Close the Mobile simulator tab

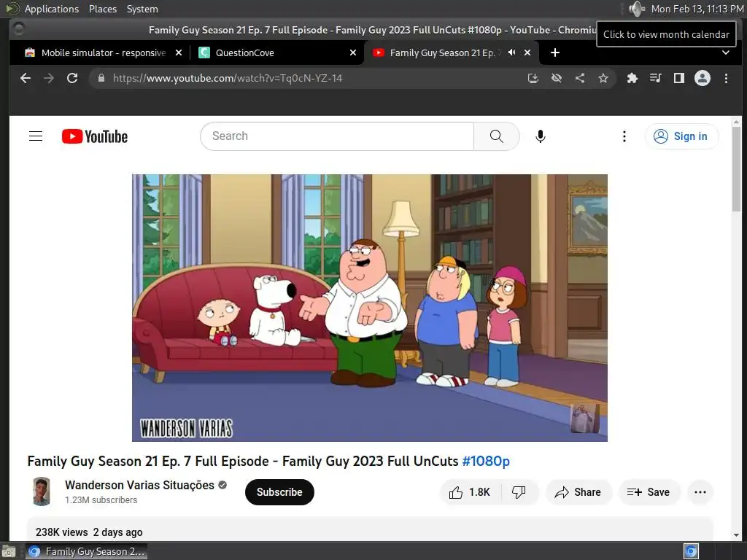point(179,52)
